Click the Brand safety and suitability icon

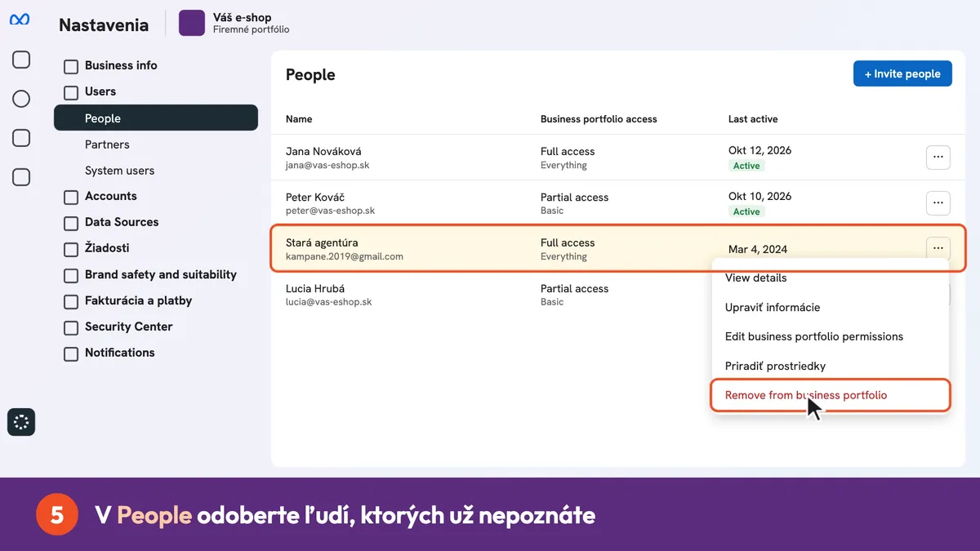71,275
